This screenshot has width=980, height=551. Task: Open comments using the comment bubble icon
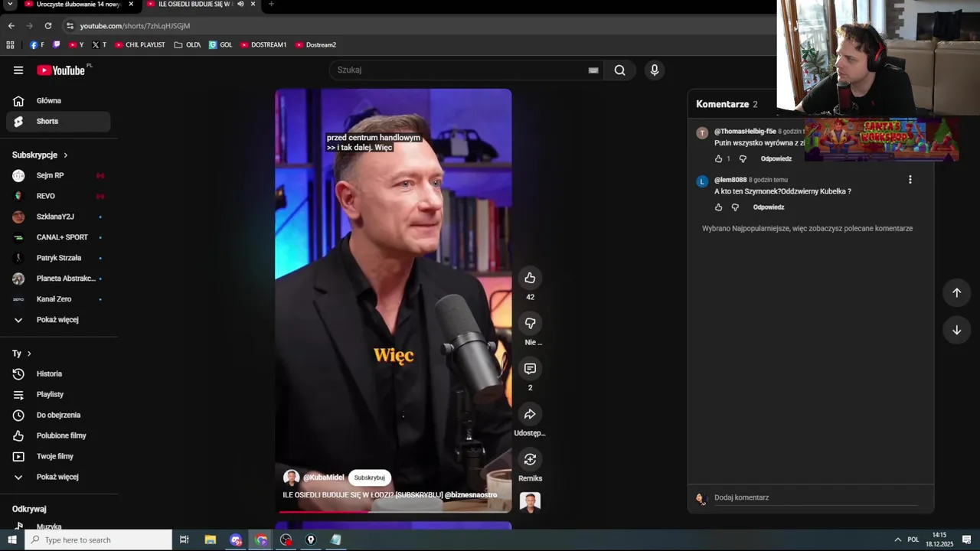530,369
